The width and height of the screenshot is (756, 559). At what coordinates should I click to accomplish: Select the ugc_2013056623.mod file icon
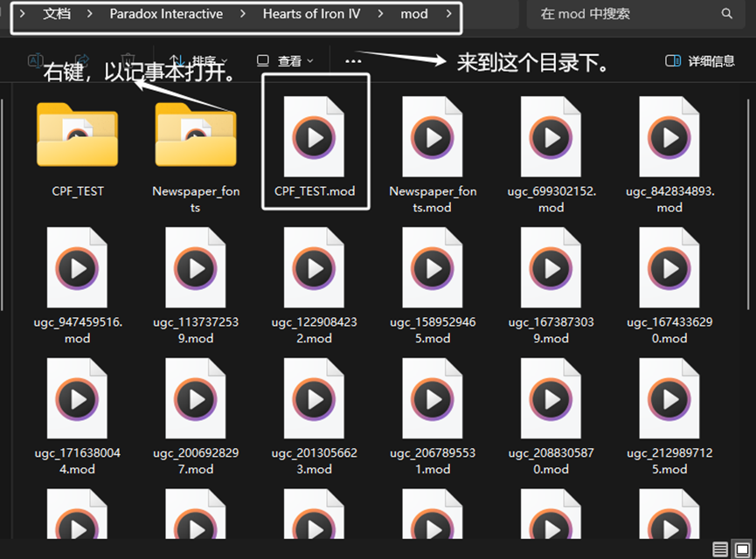click(x=314, y=398)
